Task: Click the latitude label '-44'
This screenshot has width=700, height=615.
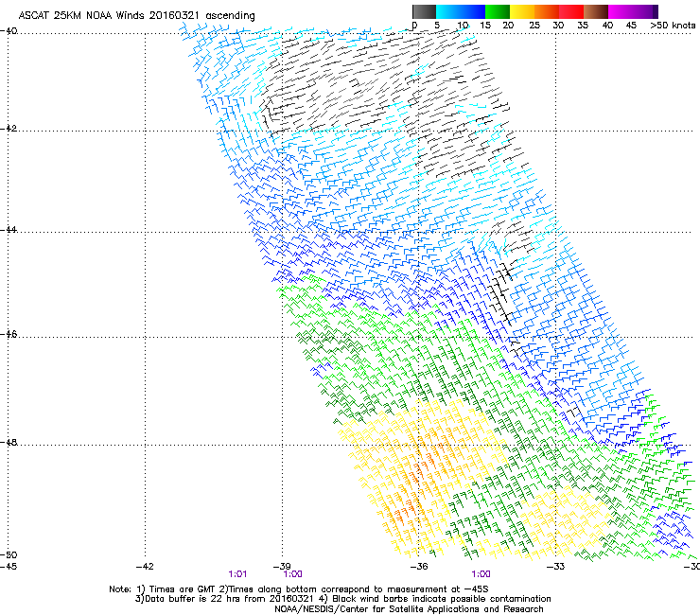Action: coord(9,230)
